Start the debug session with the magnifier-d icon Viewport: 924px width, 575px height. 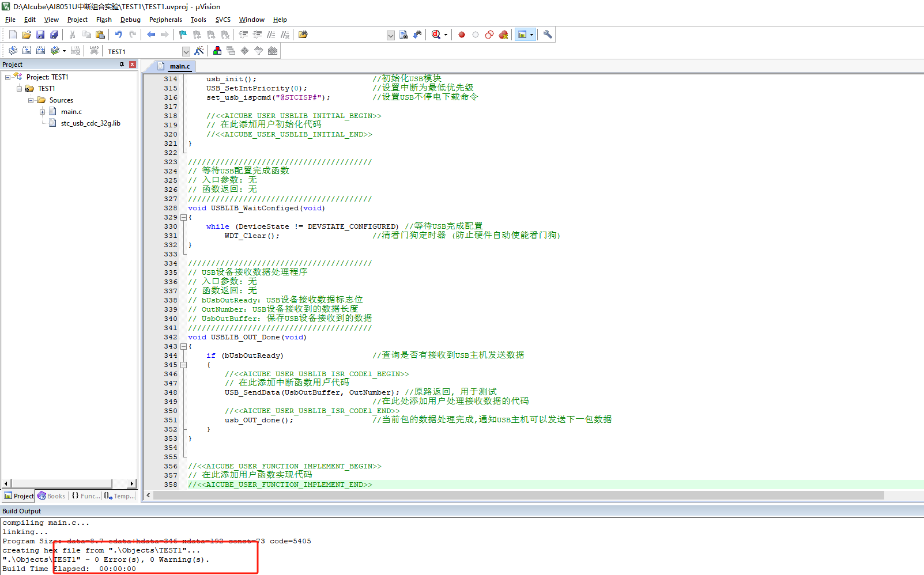point(436,35)
